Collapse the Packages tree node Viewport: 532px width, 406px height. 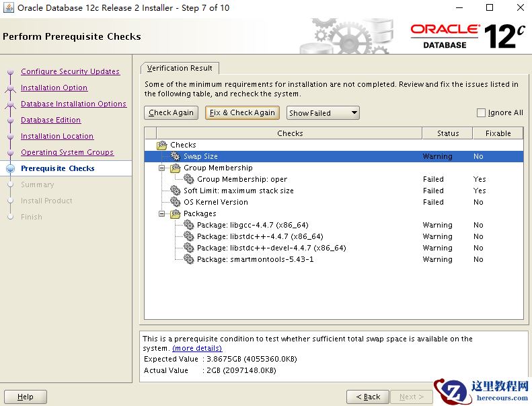coord(162,213)
